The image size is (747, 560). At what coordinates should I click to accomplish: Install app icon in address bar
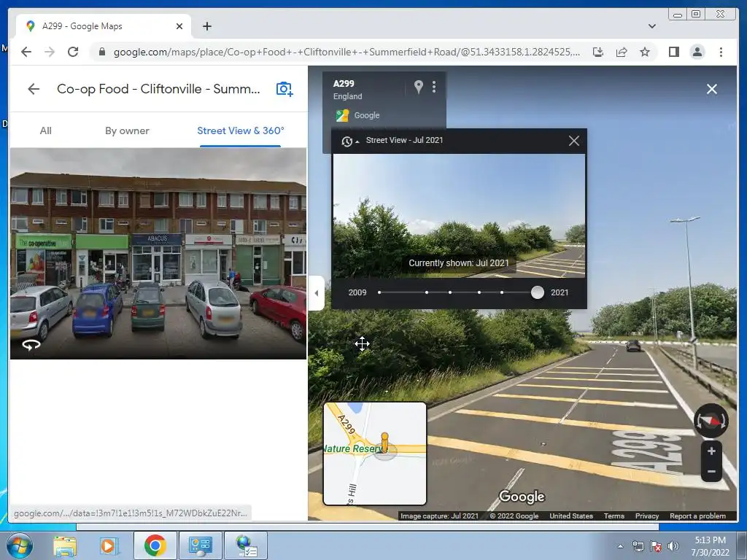(598, 52)
